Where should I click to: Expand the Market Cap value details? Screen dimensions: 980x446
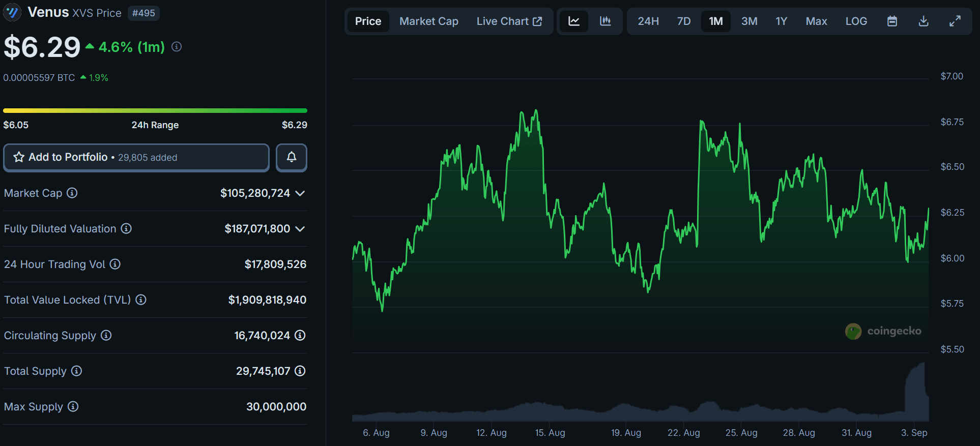pos(300,193)
